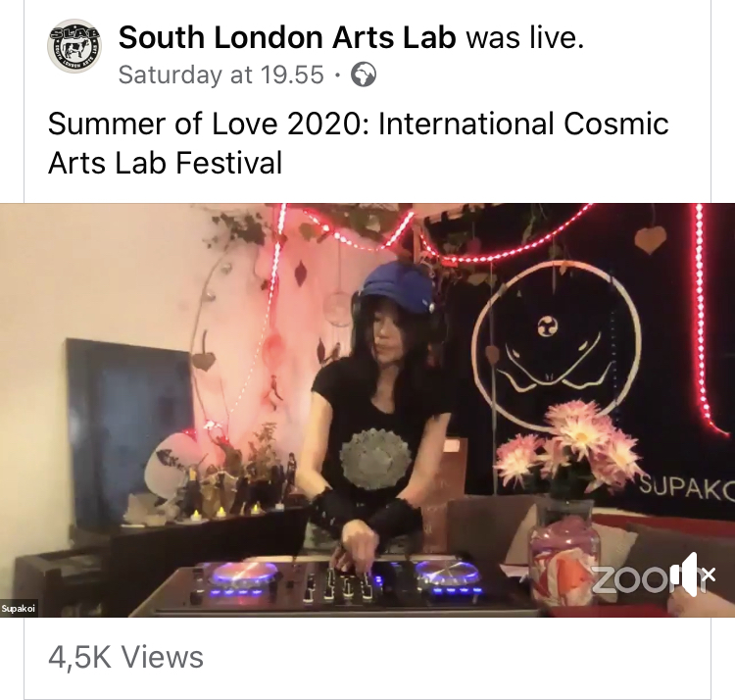Play the live DJ video thumbnail

pyautogui.click(x=367, y=410)
